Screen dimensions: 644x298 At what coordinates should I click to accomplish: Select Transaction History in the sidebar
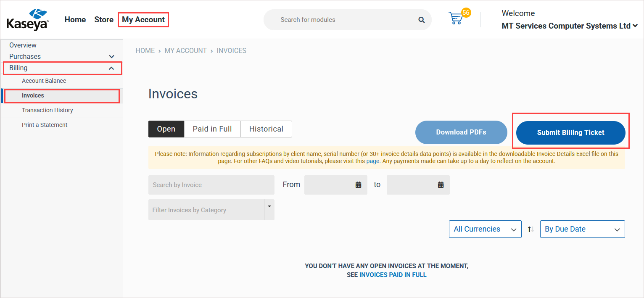pos(48,110)
